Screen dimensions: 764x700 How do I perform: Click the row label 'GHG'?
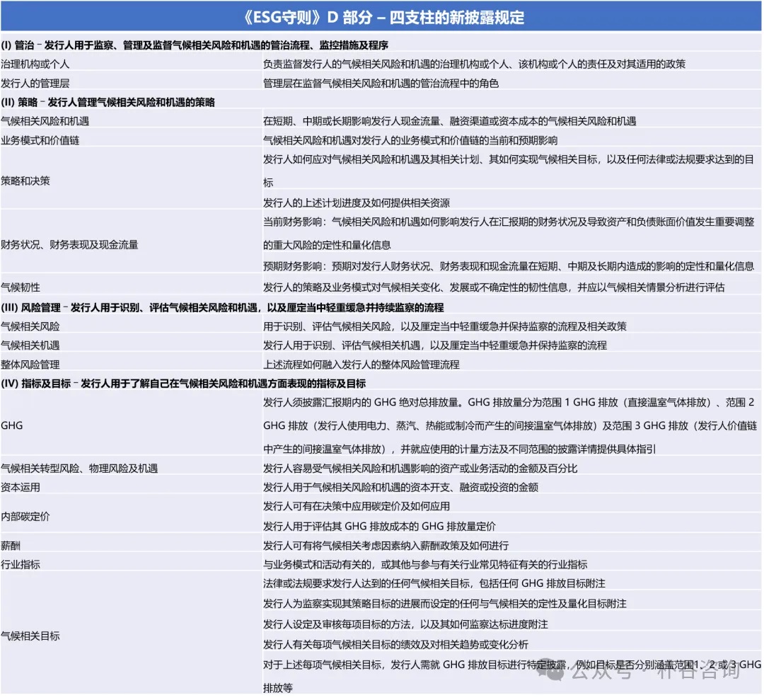pos(12,425)
